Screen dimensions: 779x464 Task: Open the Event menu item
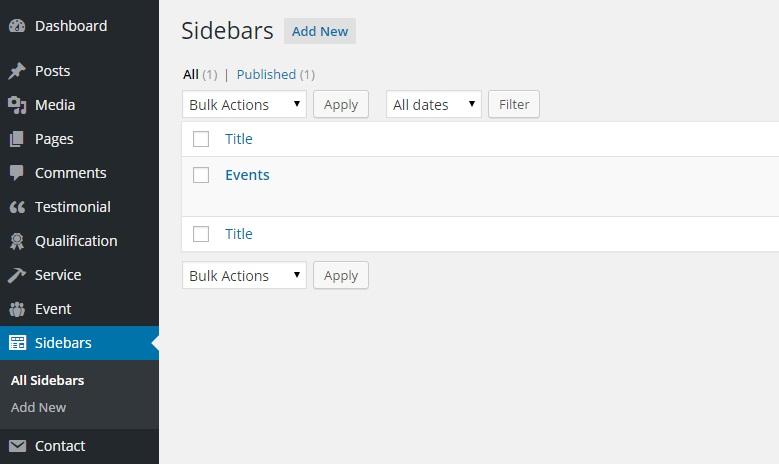click(53, 309)
